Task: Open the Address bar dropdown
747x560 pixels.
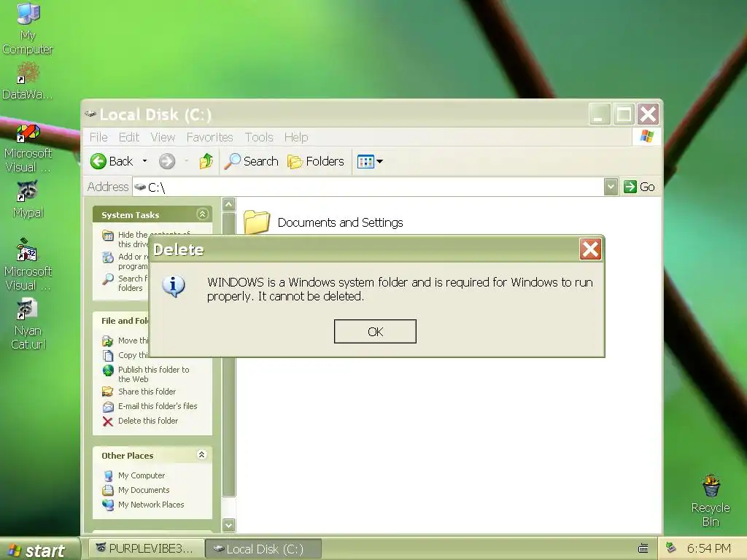Action: (x=611, y=187)
